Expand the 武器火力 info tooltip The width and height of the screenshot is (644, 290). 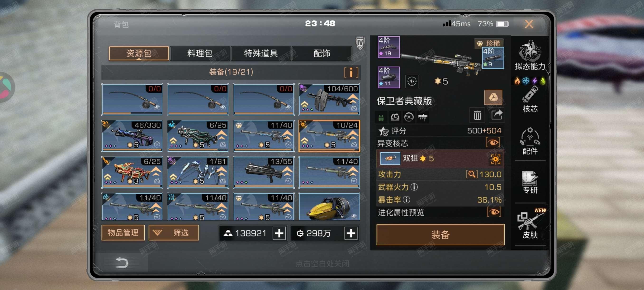click(x=414, y=187)
